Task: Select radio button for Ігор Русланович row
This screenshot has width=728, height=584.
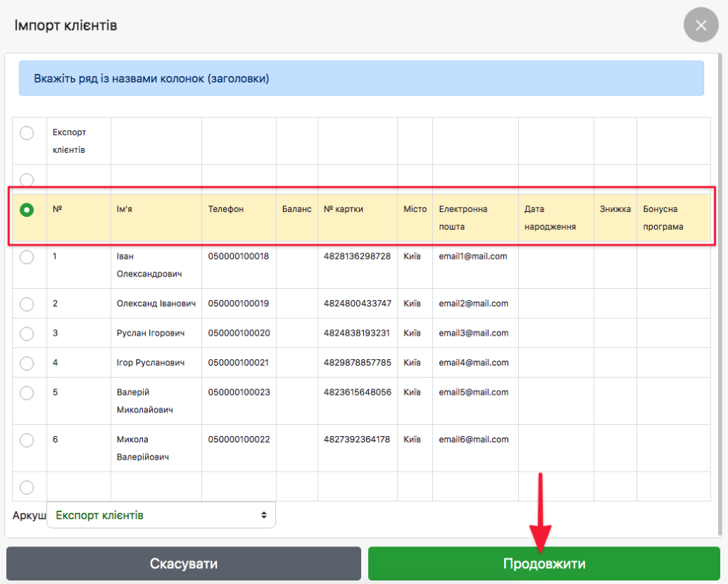Action: (26, 363)
